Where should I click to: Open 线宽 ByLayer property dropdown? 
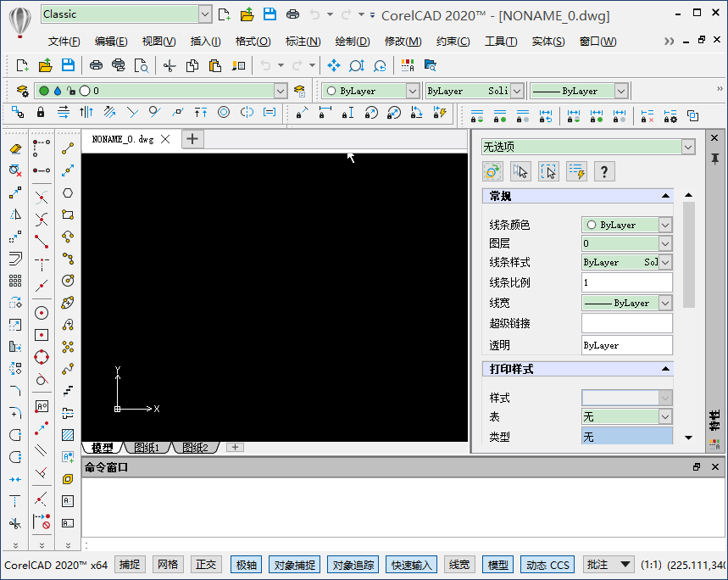tap(626, 303)
